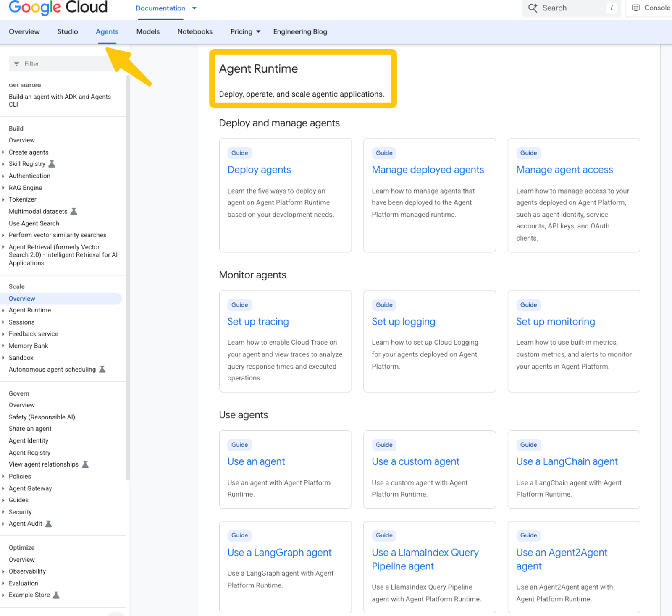The height and width of the screenshot is (616, 672).
Task: Open Use a LangChain agent guide
Action: tap(567, 461)
